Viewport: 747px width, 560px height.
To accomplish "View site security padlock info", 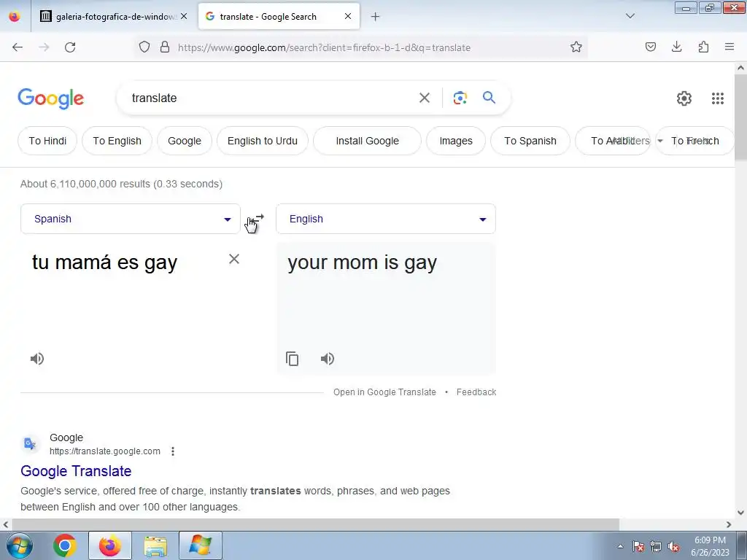I will click(165, 47).
